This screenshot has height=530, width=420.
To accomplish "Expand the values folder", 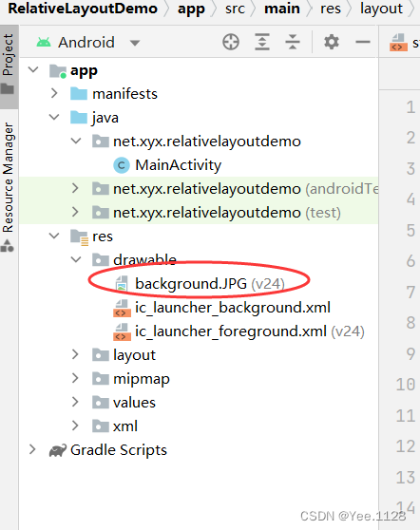I will point(75,402).
